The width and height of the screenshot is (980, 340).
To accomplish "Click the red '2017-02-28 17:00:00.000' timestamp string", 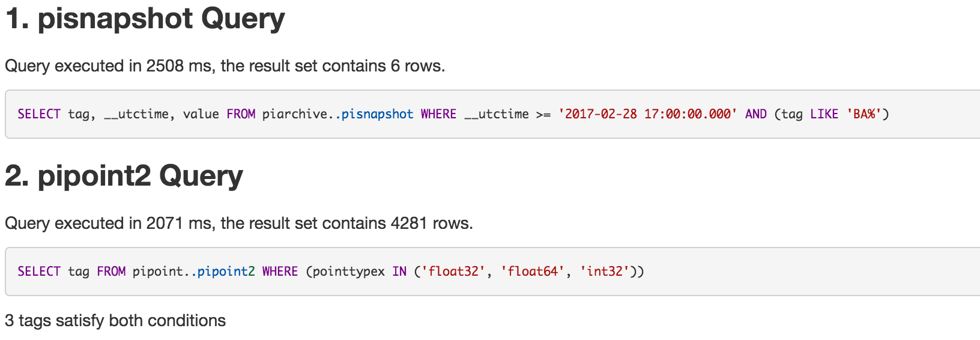I will [x=647, y=114].
